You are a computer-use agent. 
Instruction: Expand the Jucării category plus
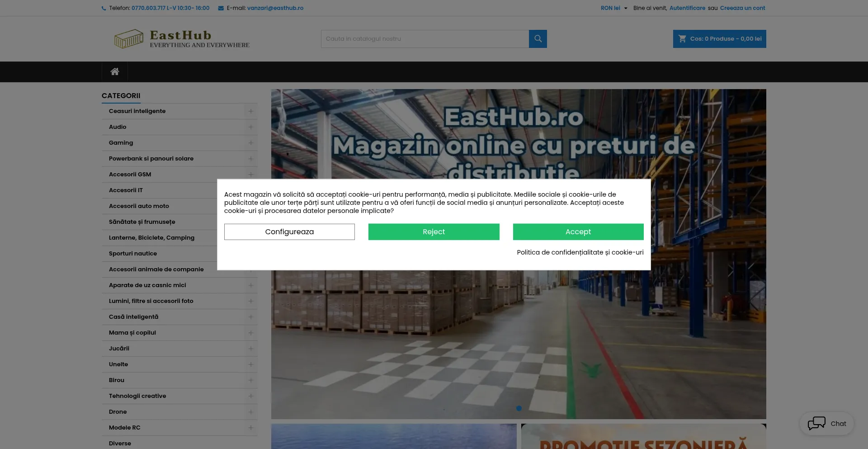pos(250,349)
